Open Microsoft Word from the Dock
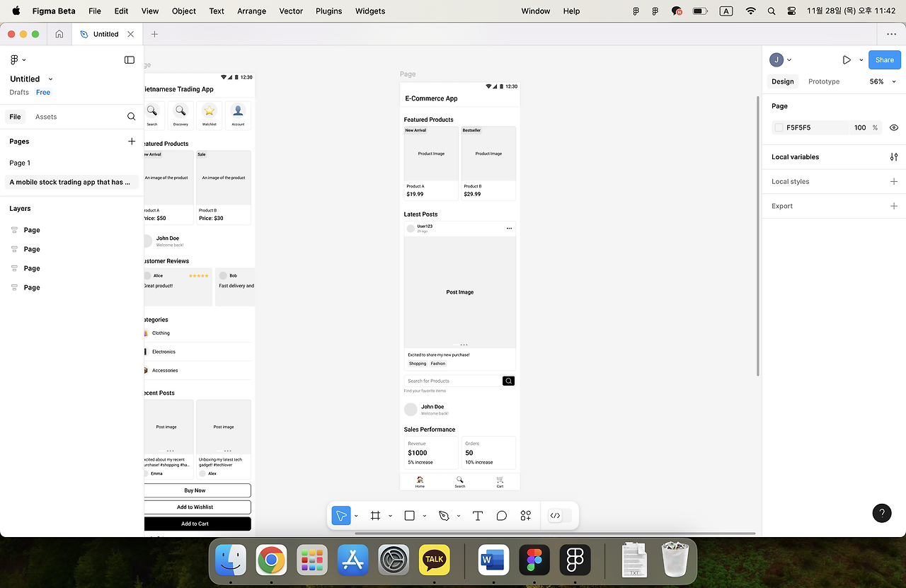Image resolution: width=906 pixels, height=588 pixels. 494,560
